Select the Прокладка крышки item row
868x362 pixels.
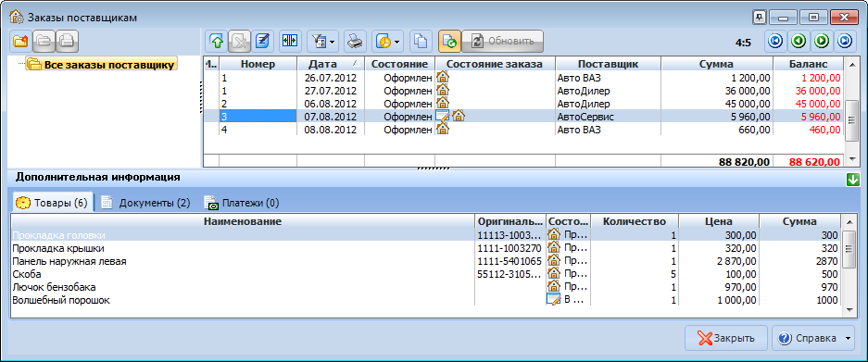(x=425, y=248)
